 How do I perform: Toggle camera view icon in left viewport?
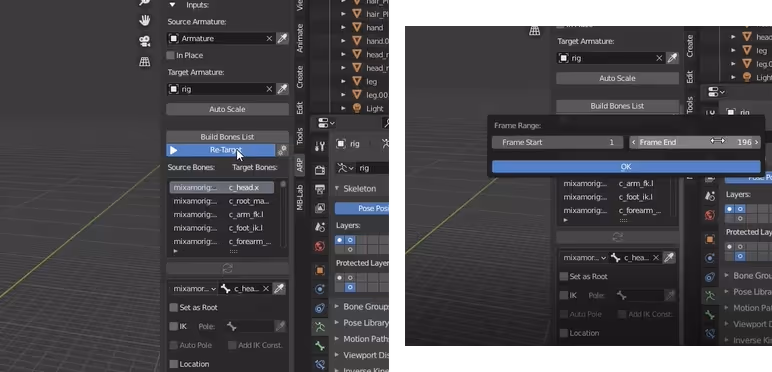tap(144, 41)
